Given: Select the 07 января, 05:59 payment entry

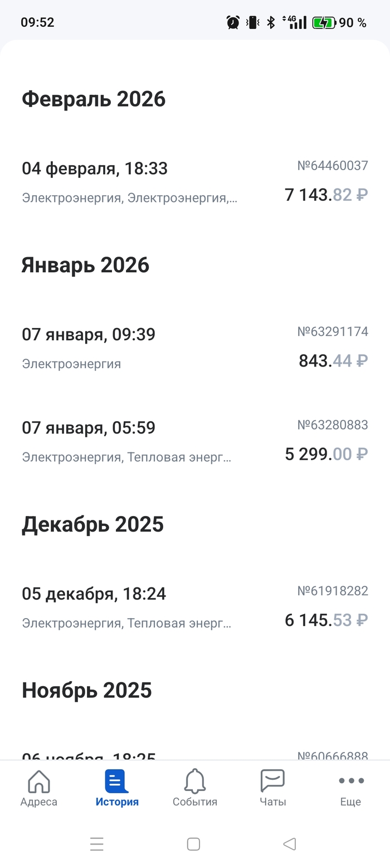Looking at the screenshot, I should [89, 428].
